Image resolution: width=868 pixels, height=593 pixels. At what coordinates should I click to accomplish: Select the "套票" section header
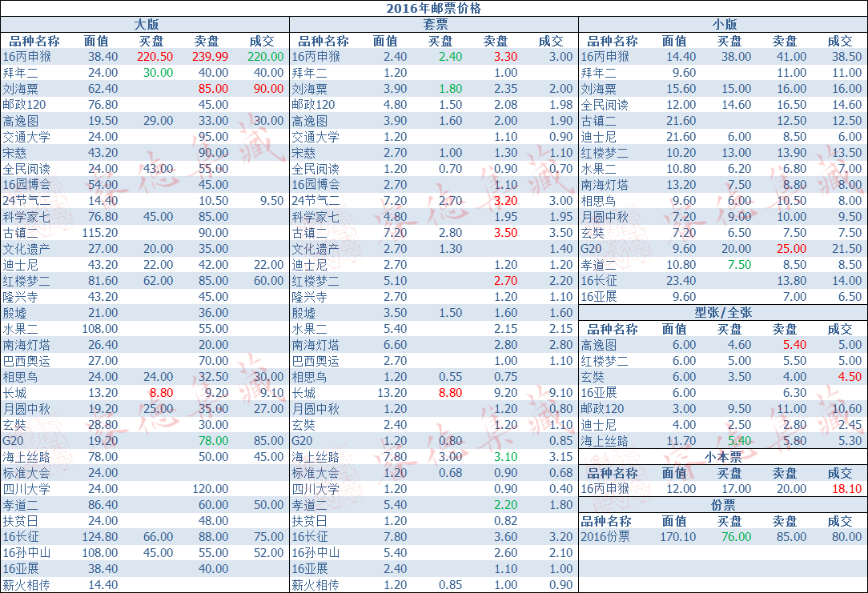click(x=435, y=24)
